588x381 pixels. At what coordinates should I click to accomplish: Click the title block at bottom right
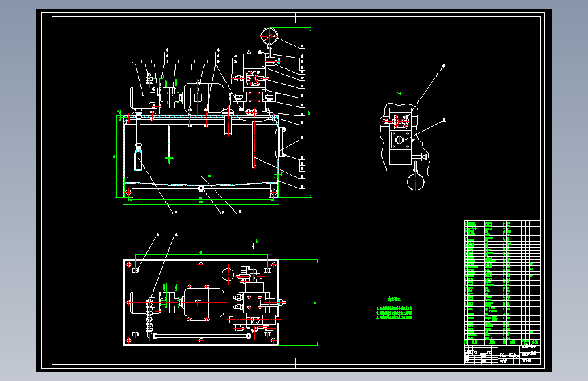[x=502, y=355]
